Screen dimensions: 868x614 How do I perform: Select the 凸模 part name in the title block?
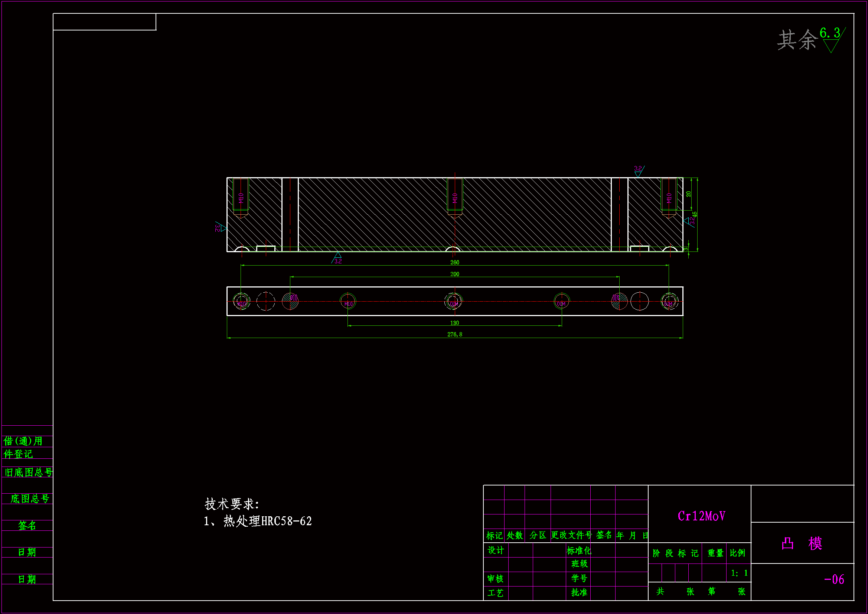point(802,543)
